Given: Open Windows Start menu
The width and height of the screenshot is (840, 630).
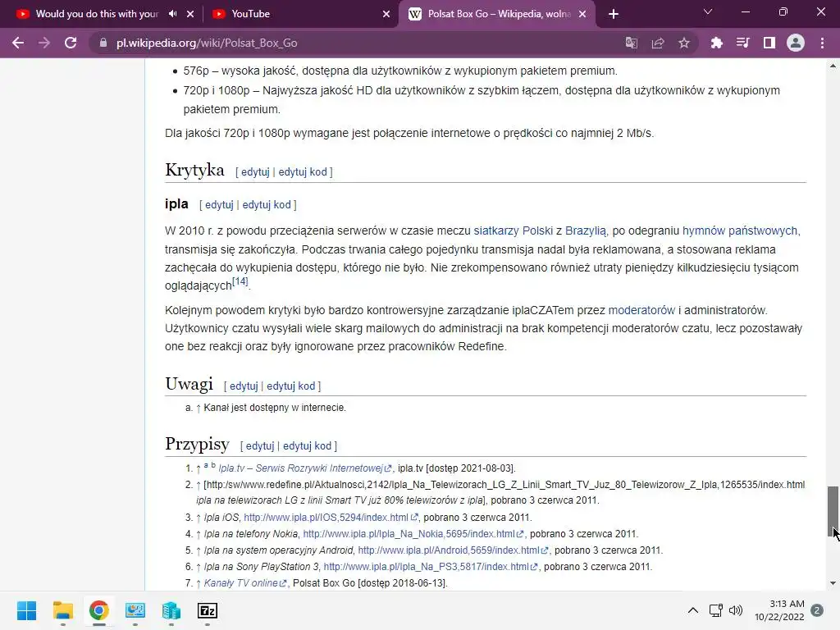Looking at the screenshot, I should tap(26, 610).
